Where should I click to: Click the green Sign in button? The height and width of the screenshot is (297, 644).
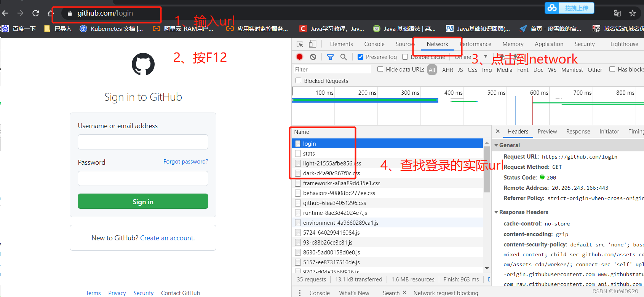click(143, 201)
